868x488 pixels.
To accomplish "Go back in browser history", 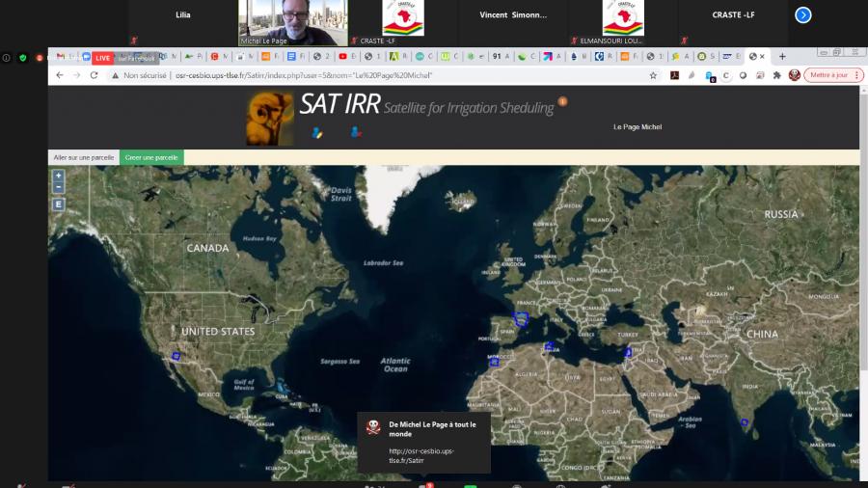I will [60, 75].
